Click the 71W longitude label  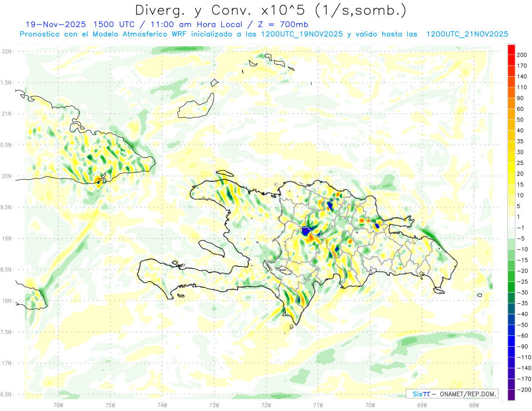(318, 405)
